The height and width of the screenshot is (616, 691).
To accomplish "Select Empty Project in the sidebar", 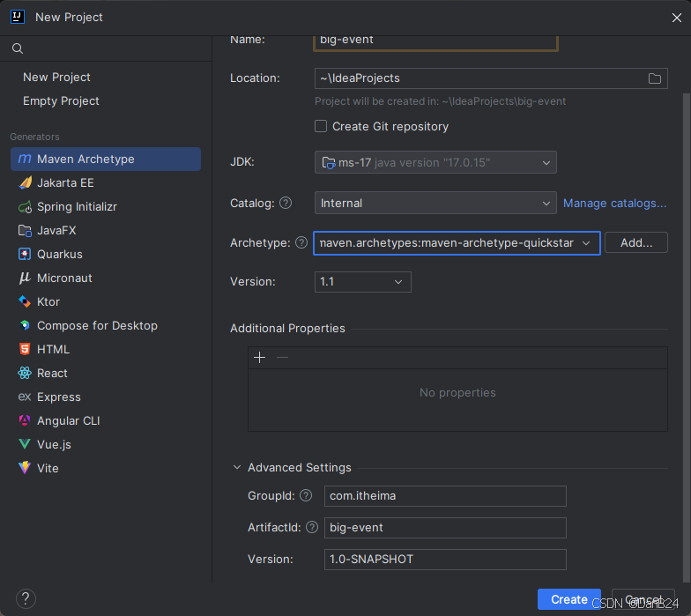I will click(x=61, y=100).
